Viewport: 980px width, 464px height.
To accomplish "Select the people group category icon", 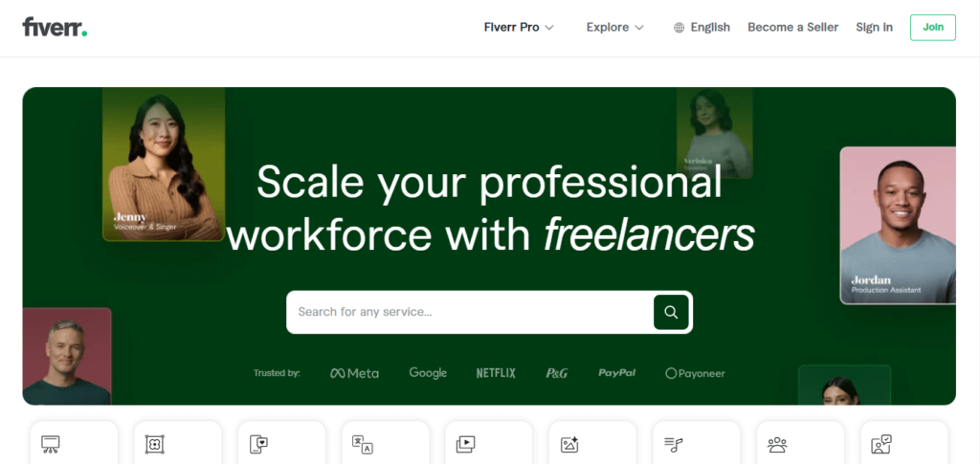I will click(x=777, y=444).
